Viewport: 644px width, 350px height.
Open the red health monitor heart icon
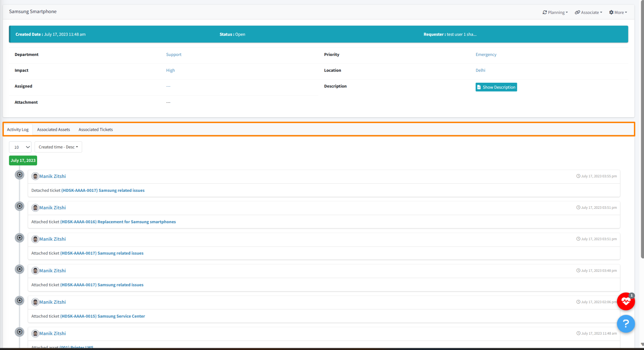(x=626, y=301)
